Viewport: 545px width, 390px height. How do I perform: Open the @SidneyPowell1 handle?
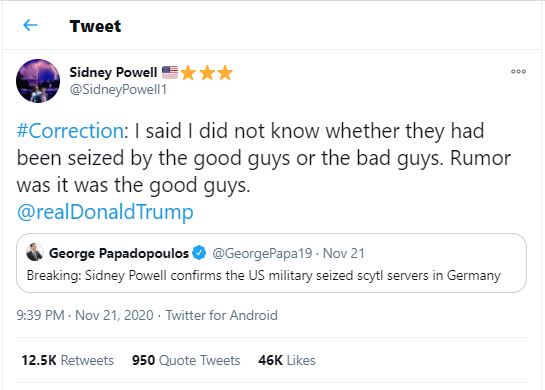(x=118, y=90)
